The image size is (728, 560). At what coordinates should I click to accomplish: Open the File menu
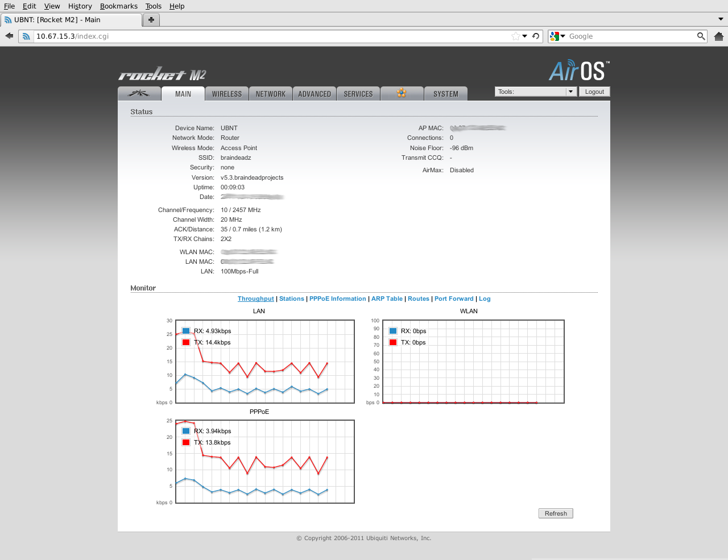pyautogui.click(x=9, y=6)
